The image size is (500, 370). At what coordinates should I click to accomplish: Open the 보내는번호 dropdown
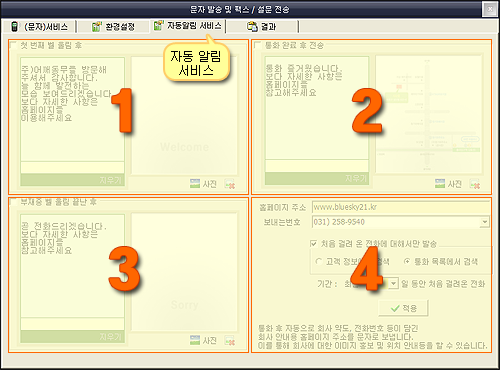[x=485, y=222]
